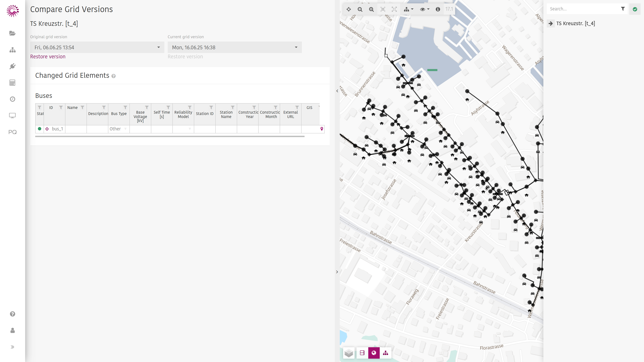
Task: Open the user account icon in sidebar
Action: click(13, 330)
